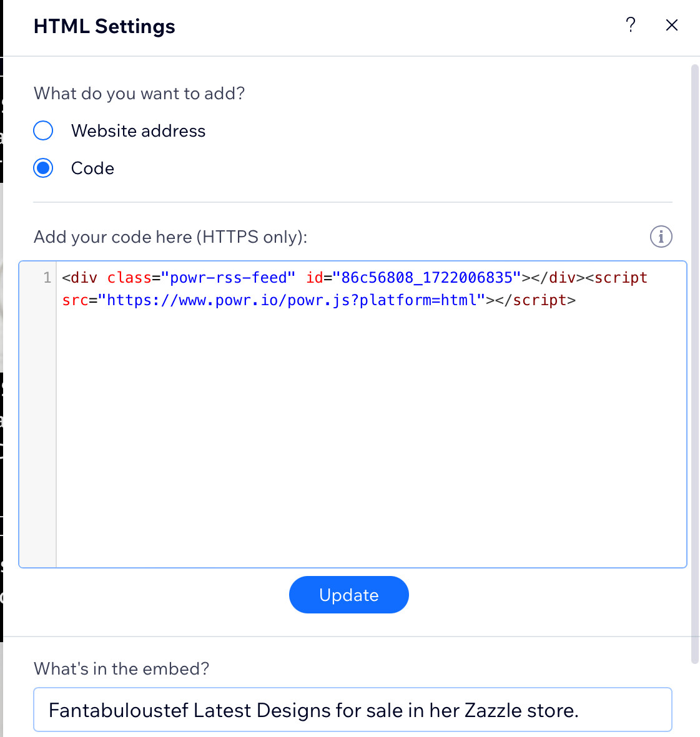Click the What's in the embed label

[121, 668]
